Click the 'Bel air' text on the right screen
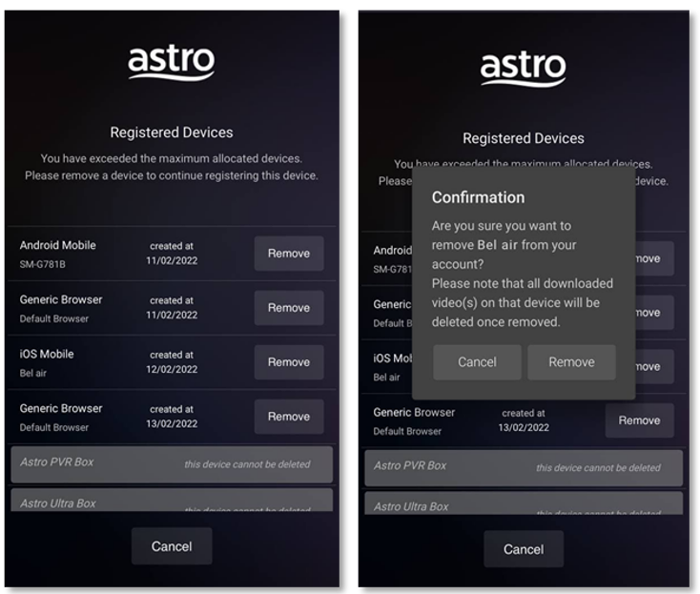 (x=386, y=378)
